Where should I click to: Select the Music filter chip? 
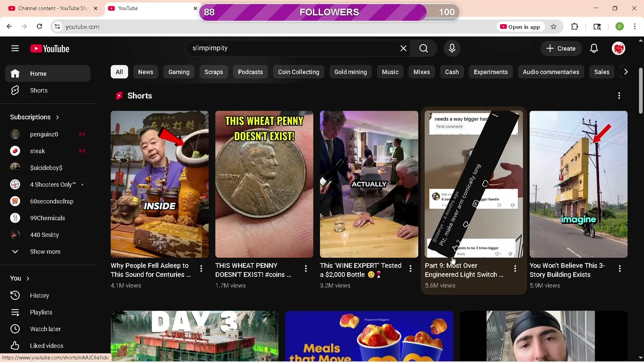[x=390, y=72]
